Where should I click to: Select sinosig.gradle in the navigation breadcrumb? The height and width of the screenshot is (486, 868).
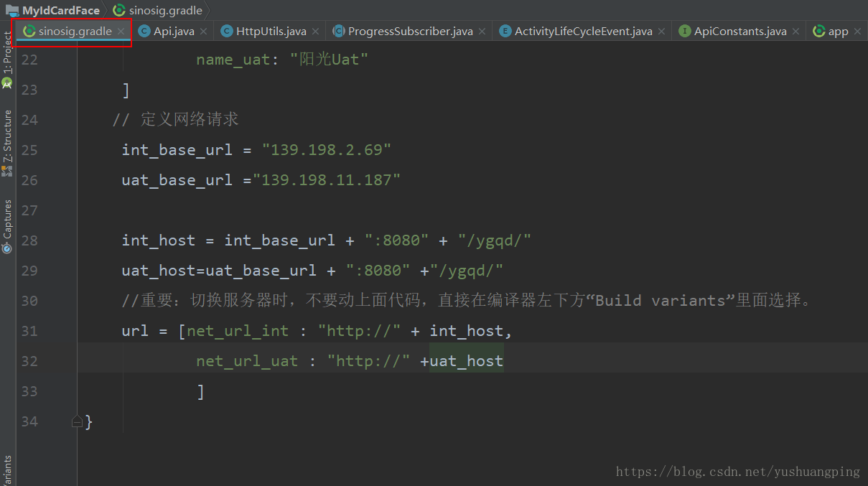tap(165, 10)
